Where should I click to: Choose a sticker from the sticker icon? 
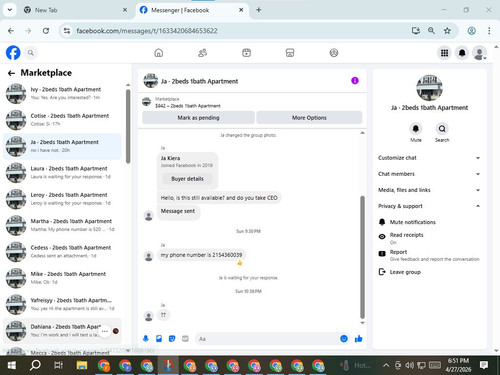click(x=172, y=339)
